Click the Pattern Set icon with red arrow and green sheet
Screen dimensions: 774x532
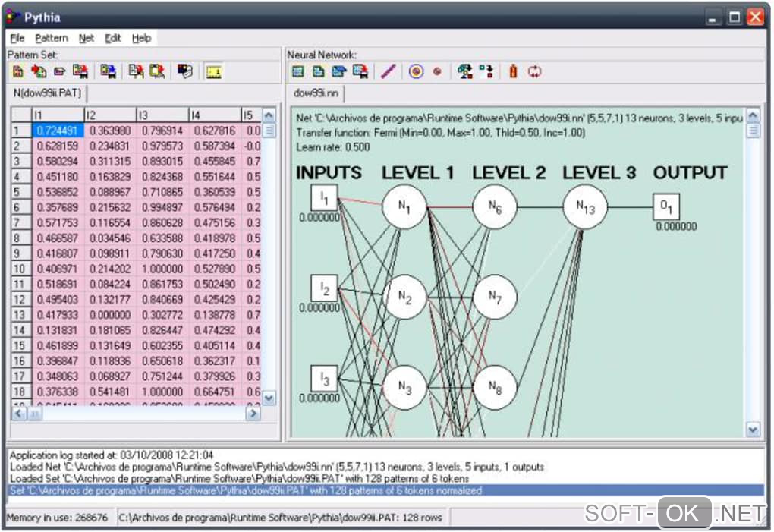pyautogui.click(x=39, y=72)
